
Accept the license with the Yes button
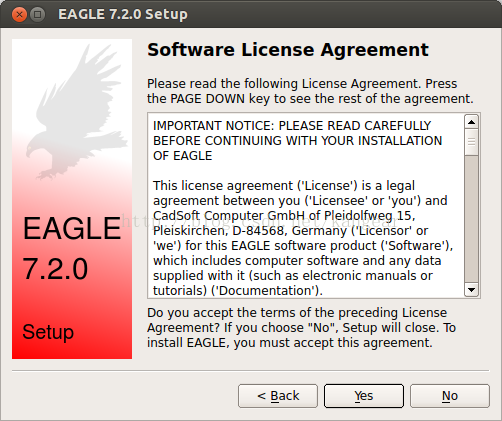tap(364, 396)
